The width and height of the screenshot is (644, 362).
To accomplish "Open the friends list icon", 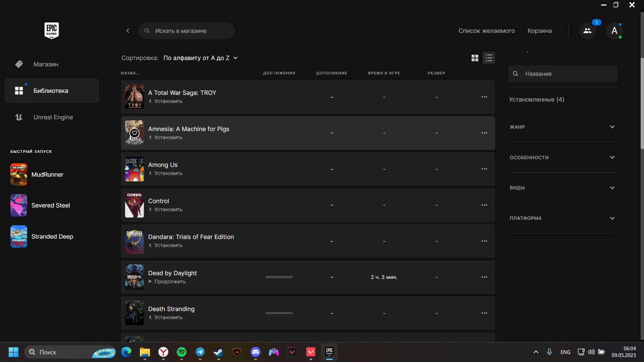I will (x=587, y=31).
